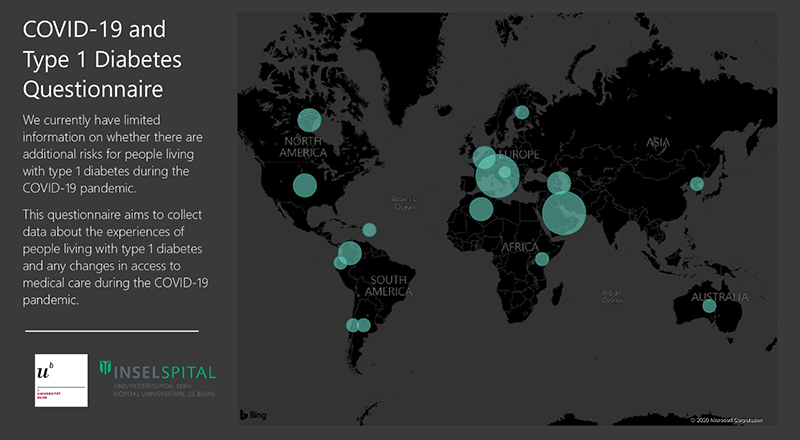Click the title 'COVID-19 and Type 1 Diabetes Questionnaire'
The width and height of the screenshot is (800, 440).
point(102,59)
